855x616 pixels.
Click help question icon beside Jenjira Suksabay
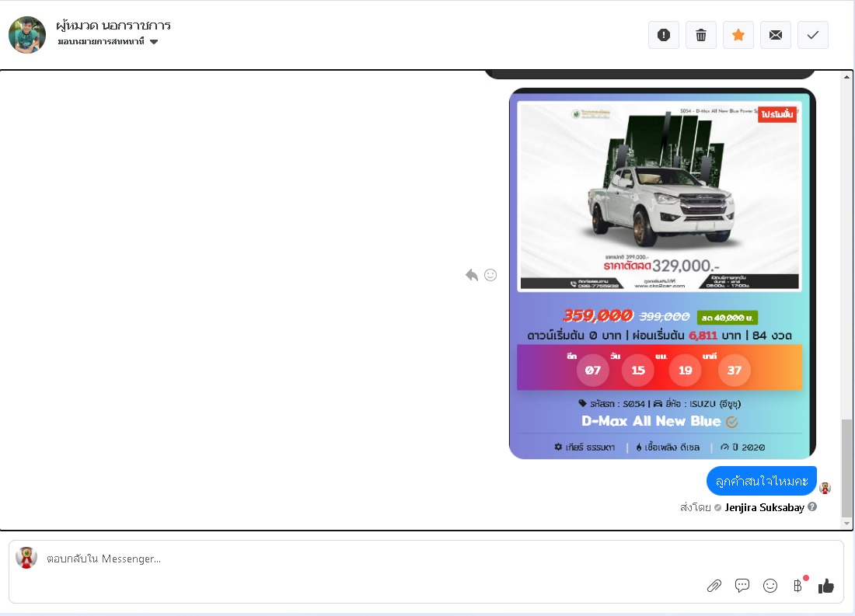coord(812,507)
